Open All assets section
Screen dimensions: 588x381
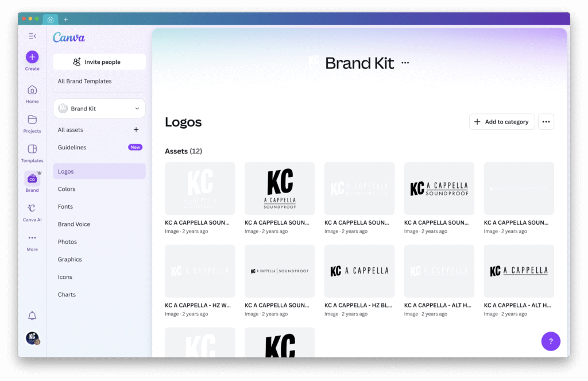[x=71, y=129]
